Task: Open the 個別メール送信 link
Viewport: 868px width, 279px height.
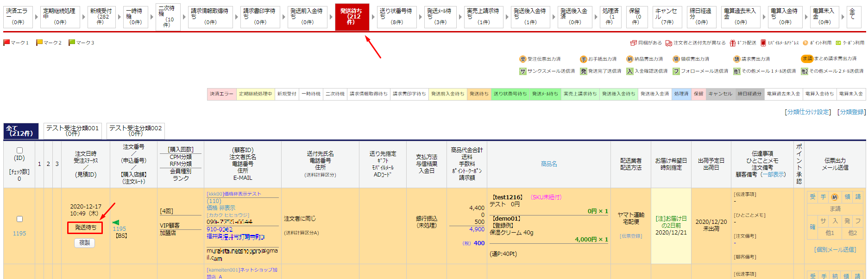Action: 835,250
